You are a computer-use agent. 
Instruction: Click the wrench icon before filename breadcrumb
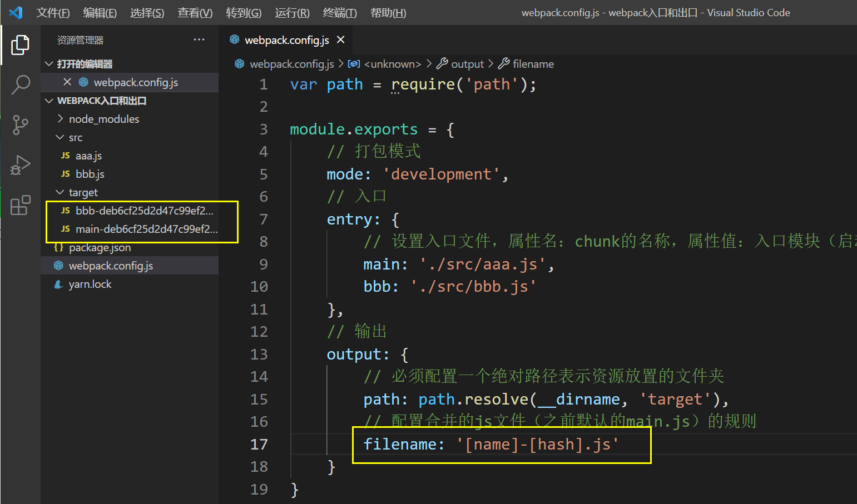coord(504,63)
